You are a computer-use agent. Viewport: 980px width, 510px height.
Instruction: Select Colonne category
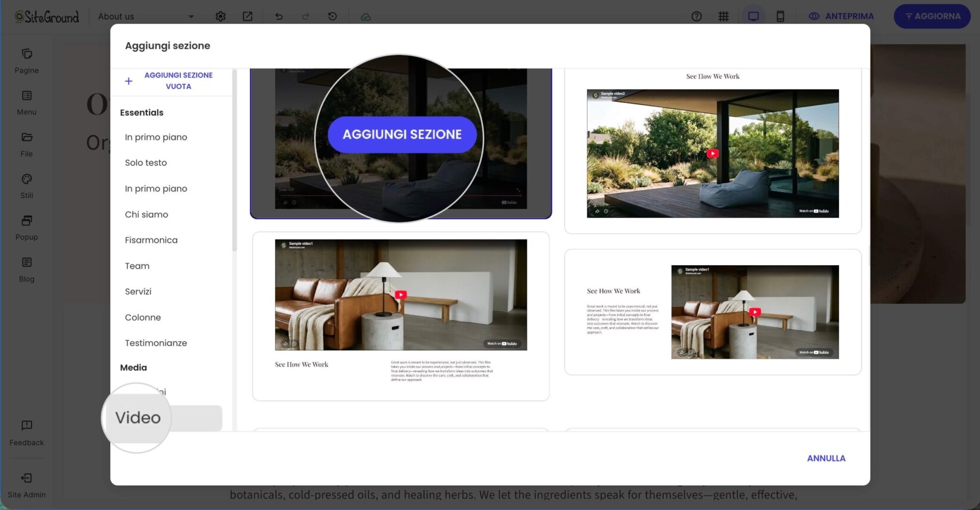143,318
